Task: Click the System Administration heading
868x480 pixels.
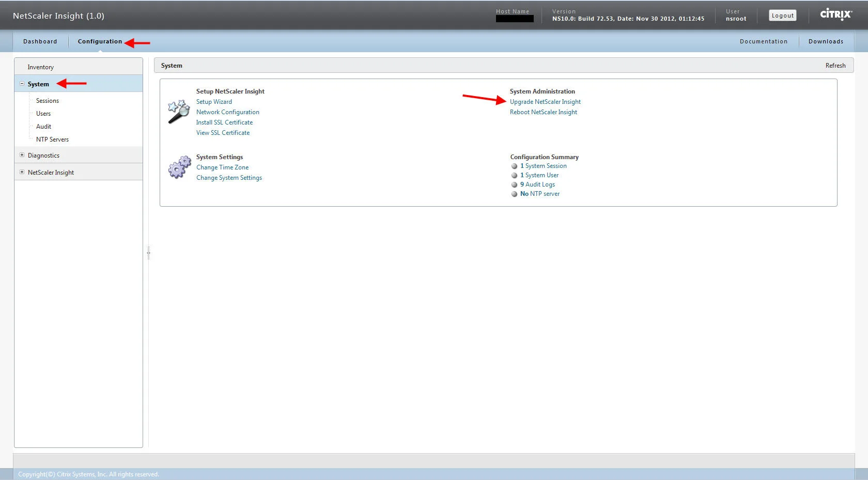Action: click(x=542, y=91)
